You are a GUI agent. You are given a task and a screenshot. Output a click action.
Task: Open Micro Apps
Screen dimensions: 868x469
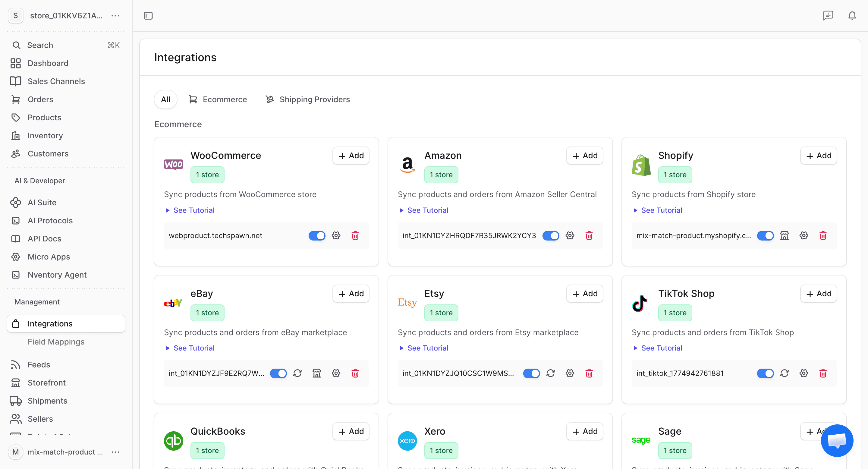[66, 257]
